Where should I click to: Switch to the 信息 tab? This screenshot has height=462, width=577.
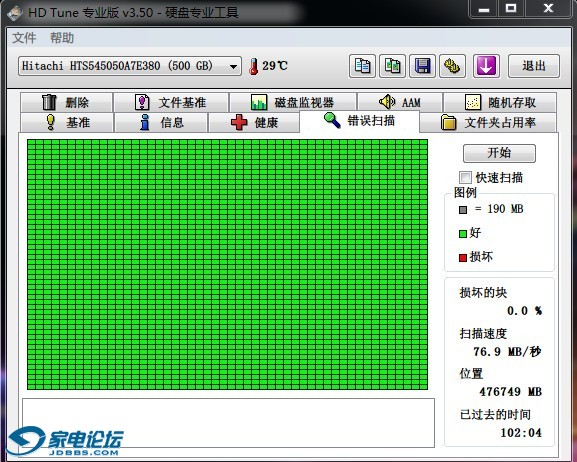(161, 122)
